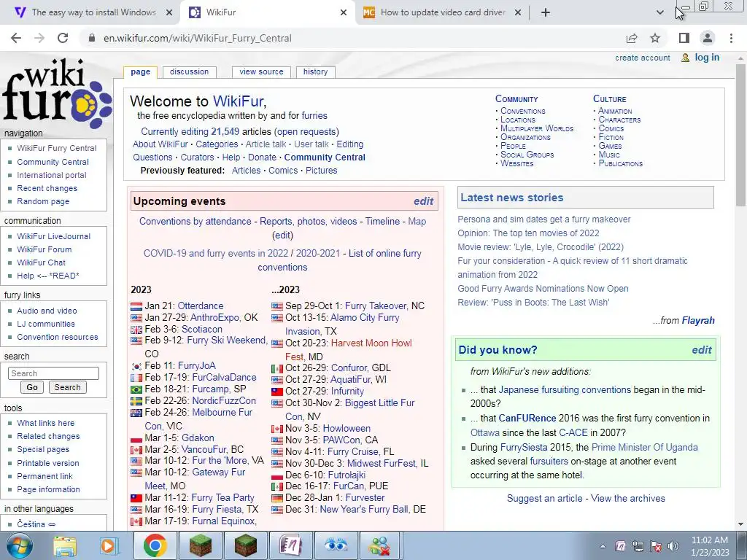This screenshot has height=560, width=747.
Task: Open the Midwest FurFest event link
Action: pos(382,463)
